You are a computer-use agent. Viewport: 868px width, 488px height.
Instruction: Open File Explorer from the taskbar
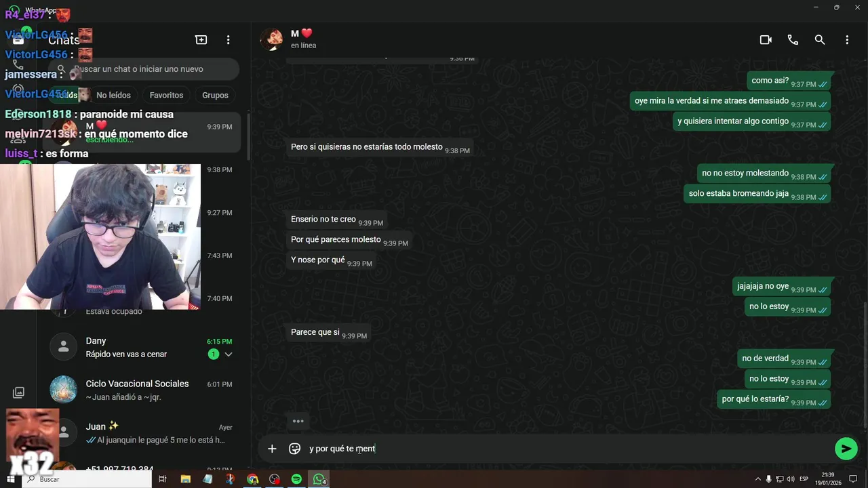pyautogui.click(x=185, y=479)
